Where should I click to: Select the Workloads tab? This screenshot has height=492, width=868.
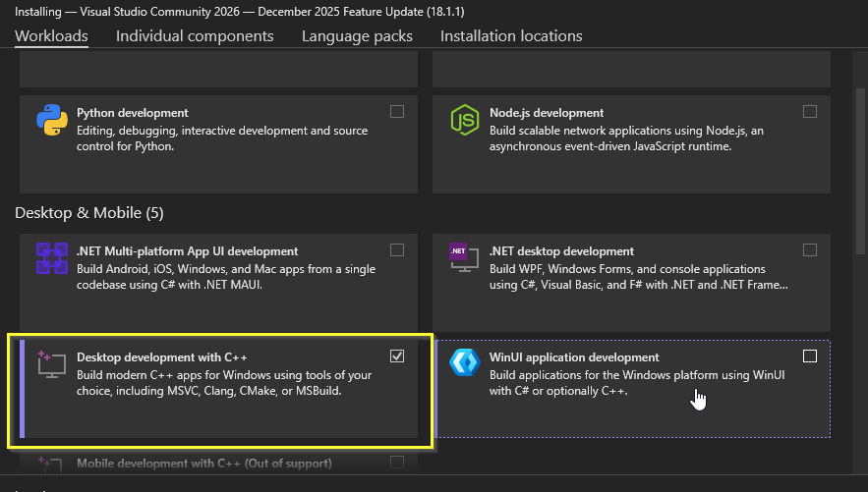[x=51, y=36]
